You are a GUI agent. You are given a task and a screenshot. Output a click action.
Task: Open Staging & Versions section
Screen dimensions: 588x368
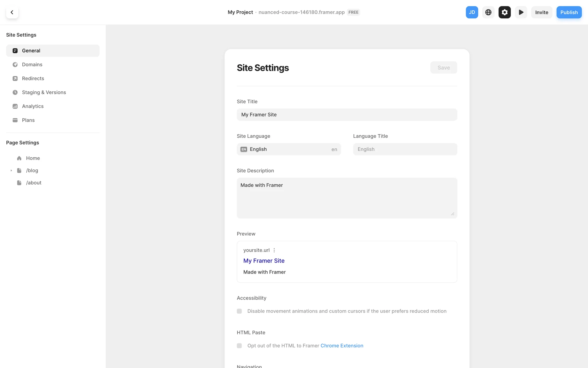point(44,92)
